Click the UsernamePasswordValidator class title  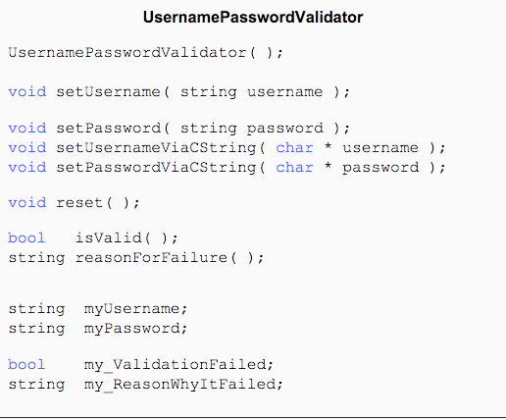253,18
